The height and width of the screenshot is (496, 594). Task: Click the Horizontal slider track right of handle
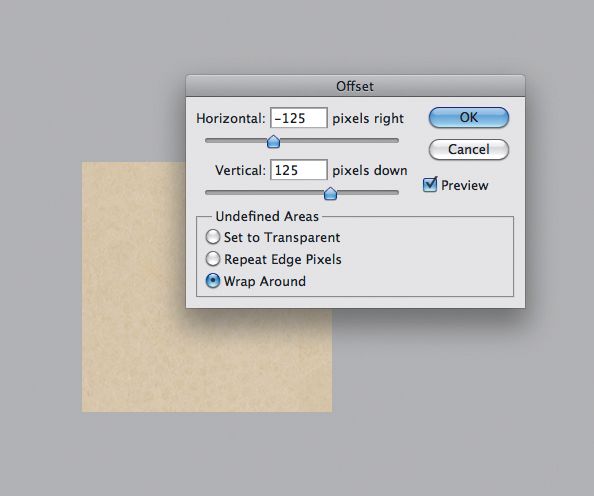[339, 140]
